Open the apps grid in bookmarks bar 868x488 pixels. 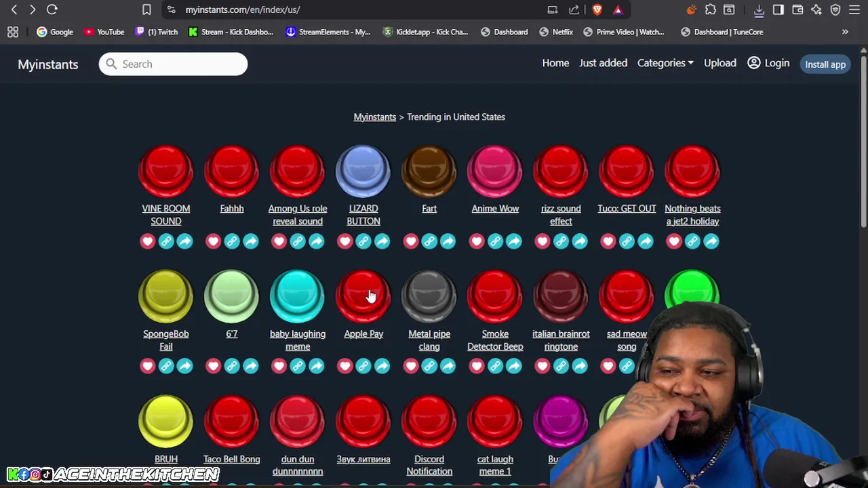pyautogui.click(x=13, y=32)
